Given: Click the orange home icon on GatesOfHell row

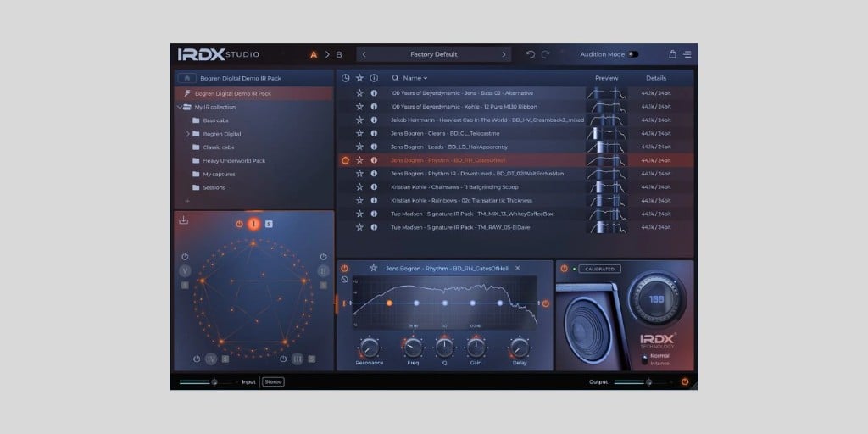Looking at the screenshot, I should [x=346, y=160].
